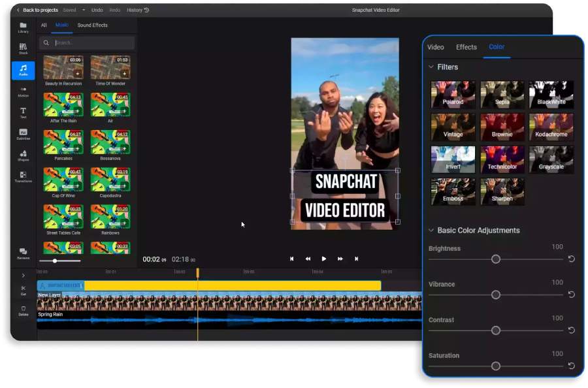Skip to the start of the video

click(292, 259)
